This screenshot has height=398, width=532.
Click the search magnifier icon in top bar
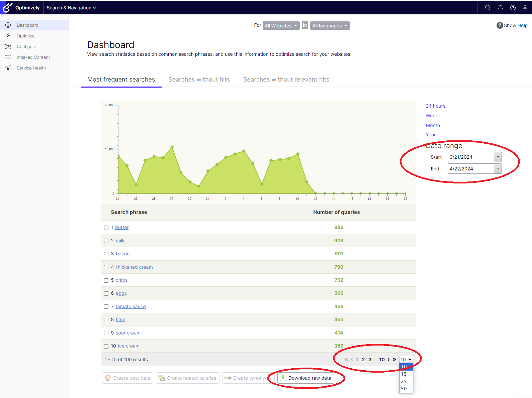pos(487,8)
